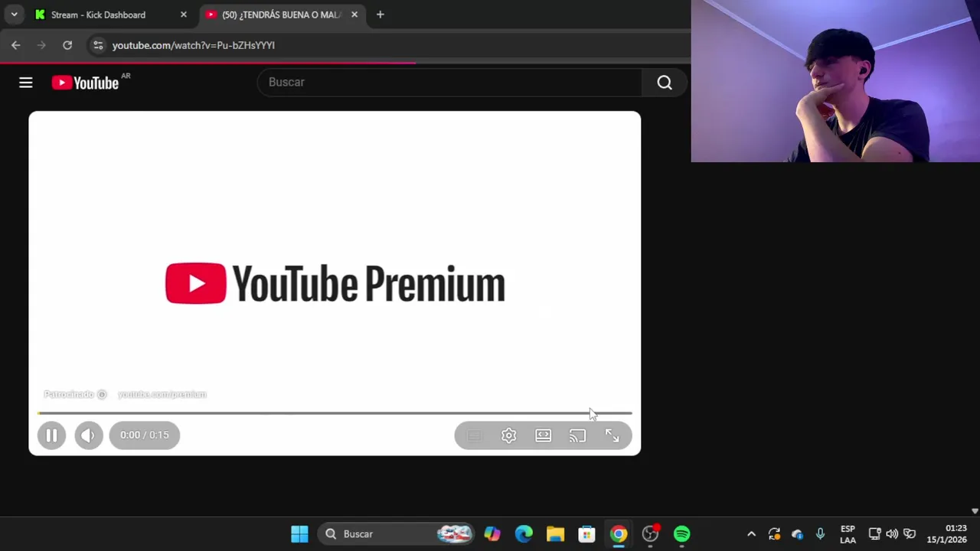Go to the YouTube home logo
Screen dimensions: 980x551
tap(86, 83)
